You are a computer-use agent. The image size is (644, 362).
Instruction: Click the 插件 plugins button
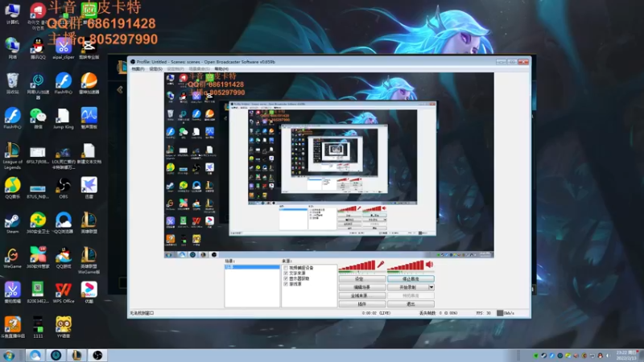click(x=361, y=304)
